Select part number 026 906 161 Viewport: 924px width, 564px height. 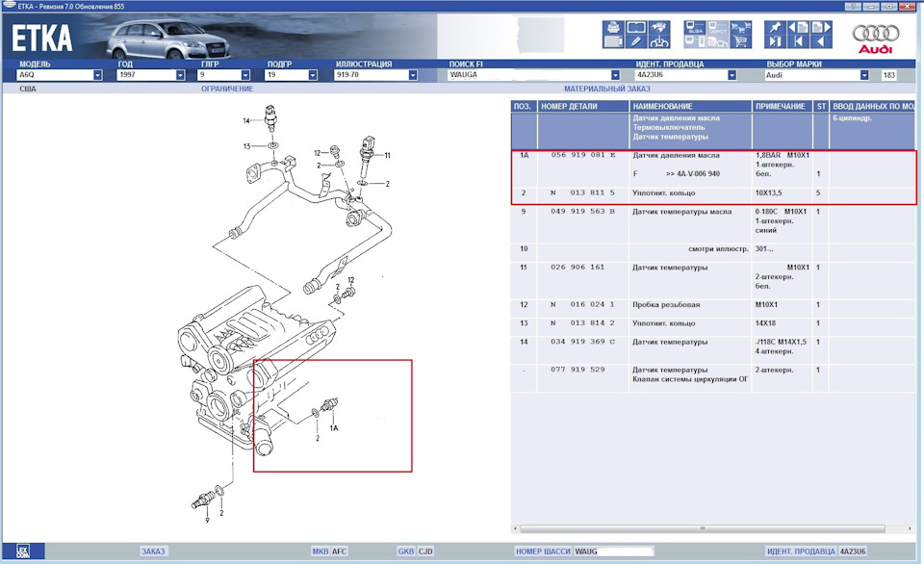pos(578,267)
